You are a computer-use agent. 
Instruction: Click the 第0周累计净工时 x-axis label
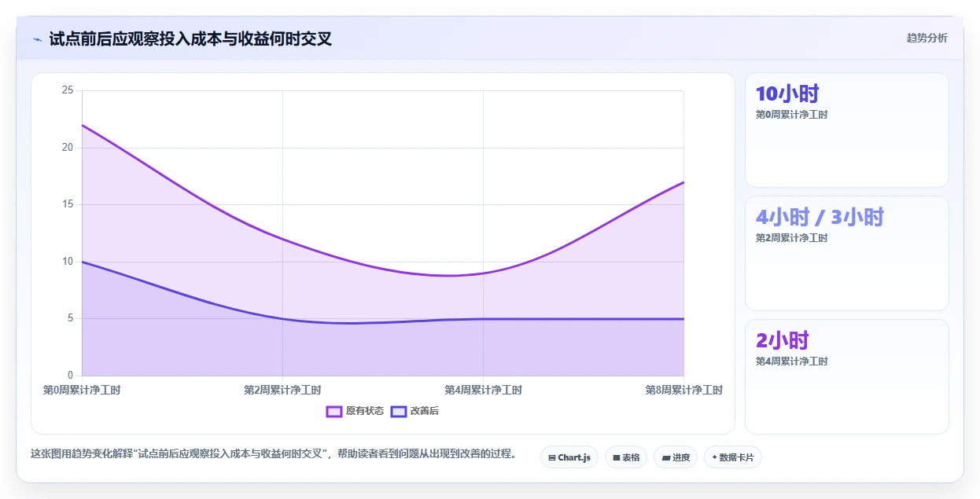82,390
